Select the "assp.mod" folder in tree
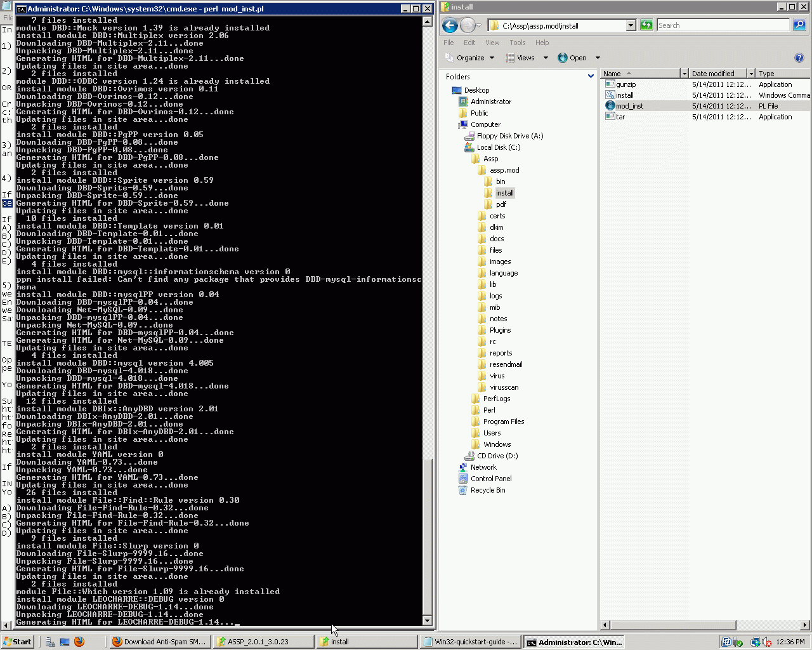 (504, 170)
